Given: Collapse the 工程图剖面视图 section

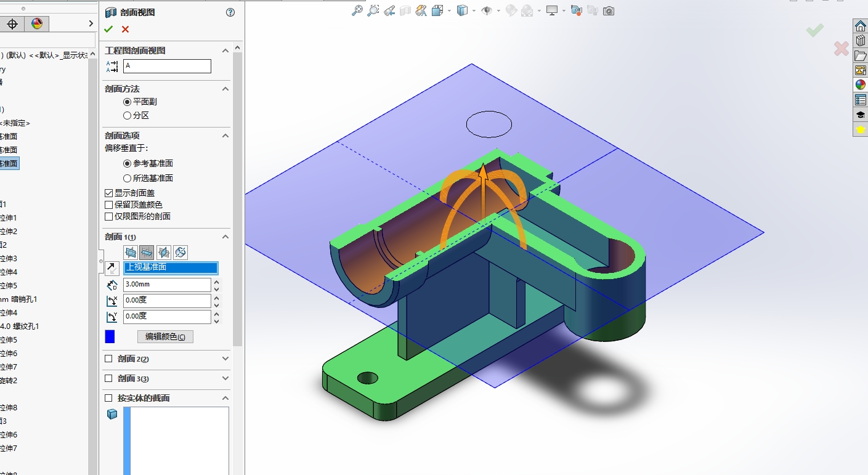Looking at the screenshot, I should tap(225, 51).
